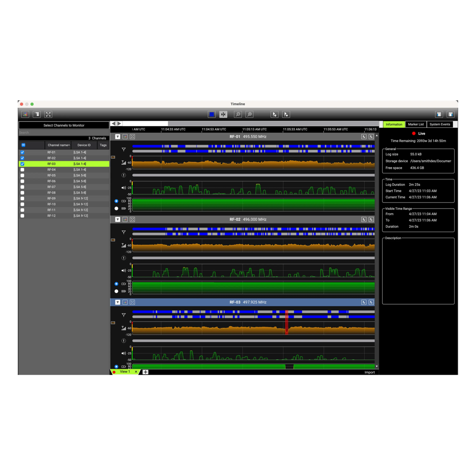
Task: Select RF-01 battery time radio button
Action: [x=116, y=209]
